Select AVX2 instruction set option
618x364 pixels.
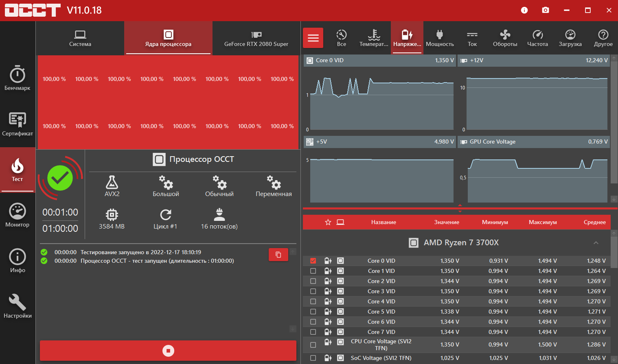112,186
